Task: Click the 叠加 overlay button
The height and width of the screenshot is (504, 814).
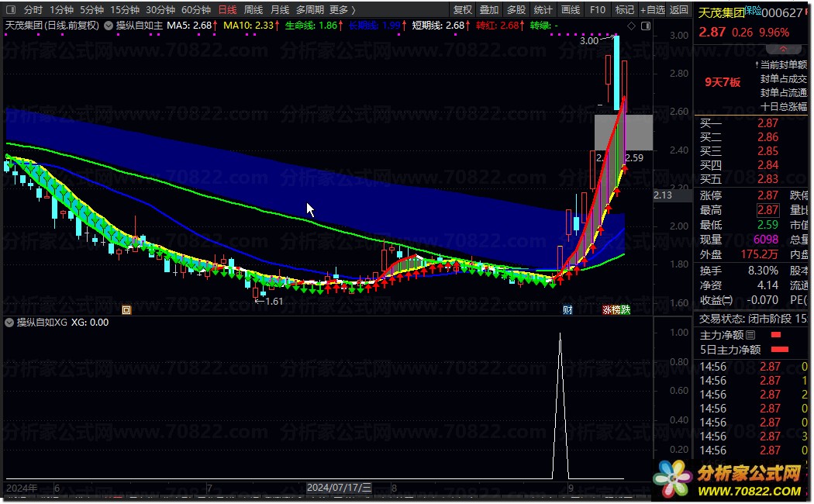Action: [x=489, y=9]
